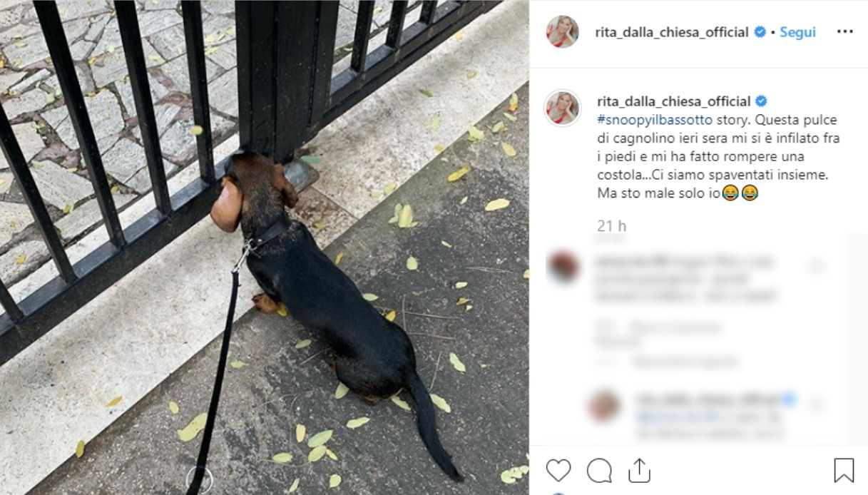Viewport: 868px width, 495px height.
Task: Open the blurred first commenter's avatar
Action: pos(563,267)
